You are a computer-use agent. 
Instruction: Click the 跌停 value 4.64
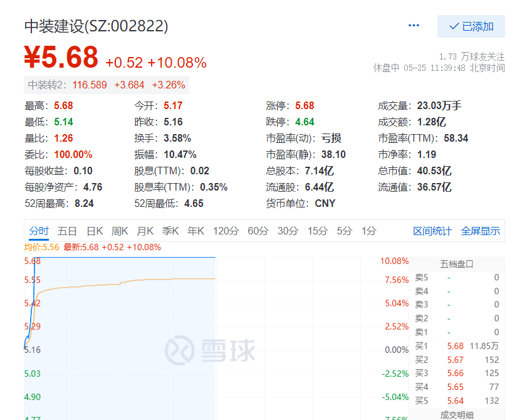305,122
